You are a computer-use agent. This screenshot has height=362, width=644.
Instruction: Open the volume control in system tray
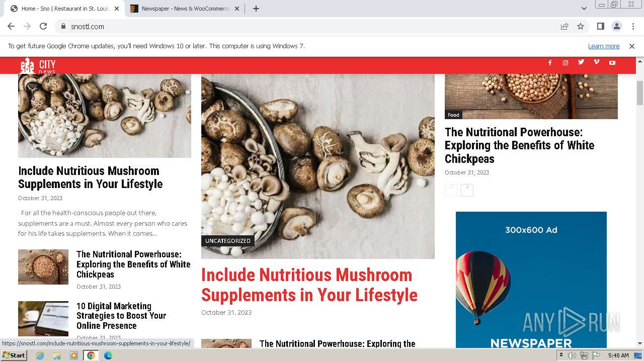(x=572, y=355)
